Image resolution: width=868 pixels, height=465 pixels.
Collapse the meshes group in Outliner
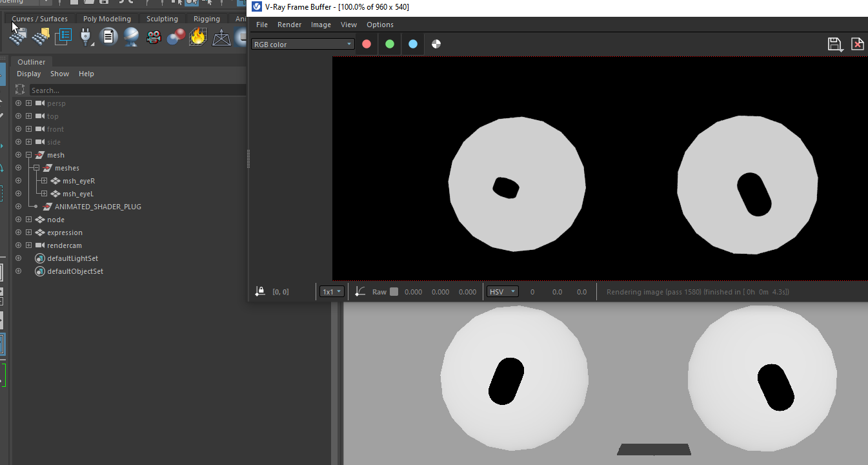[x=36, y=168]
